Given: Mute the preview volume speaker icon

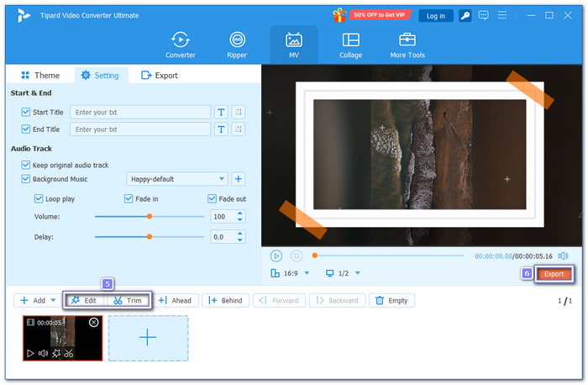Looking at the screenshot, I should click(563, 256).
